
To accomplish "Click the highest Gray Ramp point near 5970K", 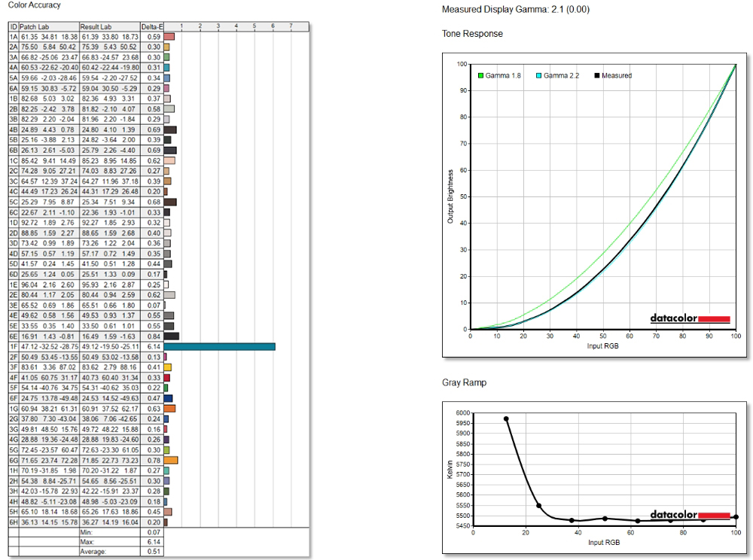I will (x=506, y=418).
